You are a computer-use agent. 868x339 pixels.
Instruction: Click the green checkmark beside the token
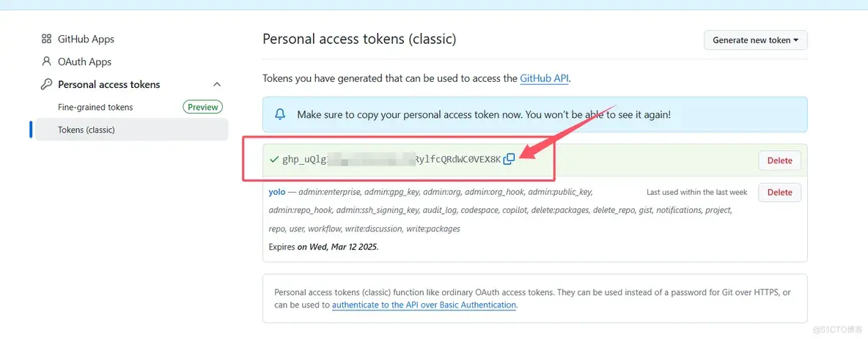pyautogui.click(x=273, y=160)
